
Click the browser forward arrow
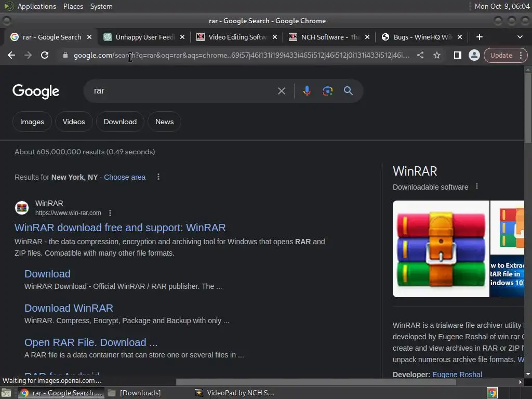[28, 55]
